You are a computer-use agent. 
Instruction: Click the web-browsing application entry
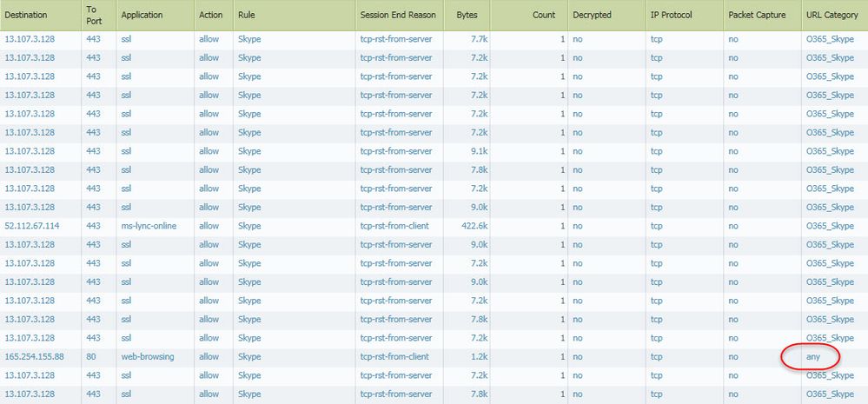pyautogui.click(x=149, y=356)
